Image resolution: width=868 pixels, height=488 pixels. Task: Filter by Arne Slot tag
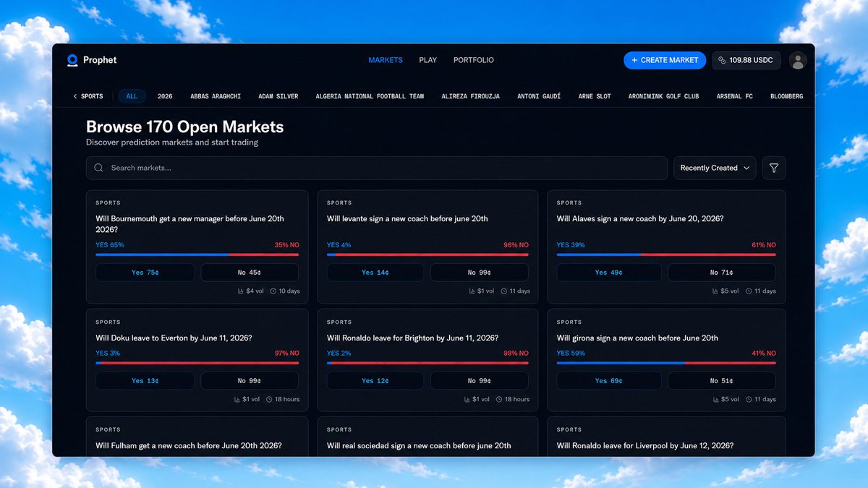tap(595, 96)
